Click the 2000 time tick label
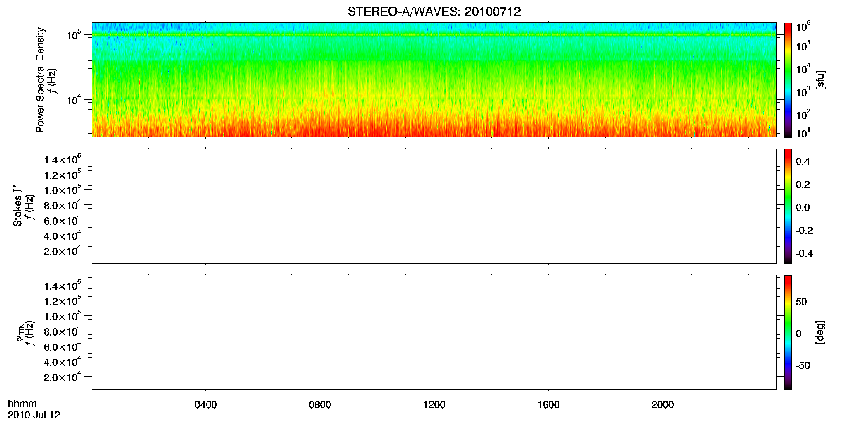Viewport: 868px width, 447px height. coord(663,405)
